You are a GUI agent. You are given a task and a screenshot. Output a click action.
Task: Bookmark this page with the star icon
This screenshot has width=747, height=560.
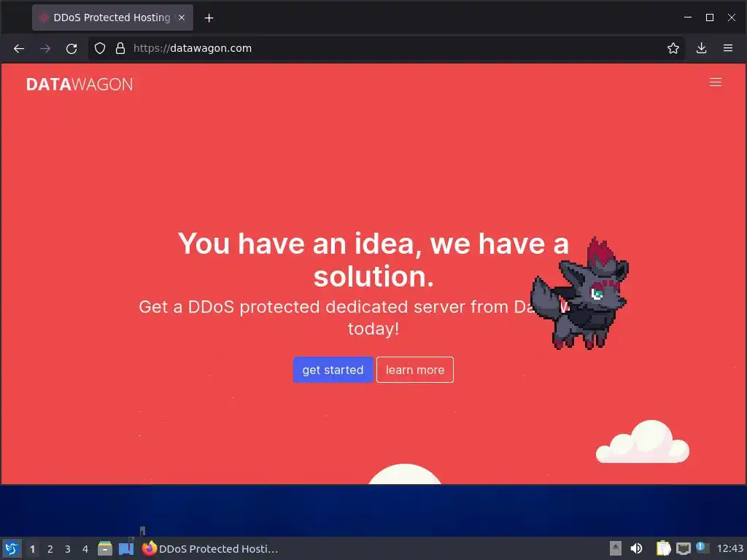click(673, 48)
